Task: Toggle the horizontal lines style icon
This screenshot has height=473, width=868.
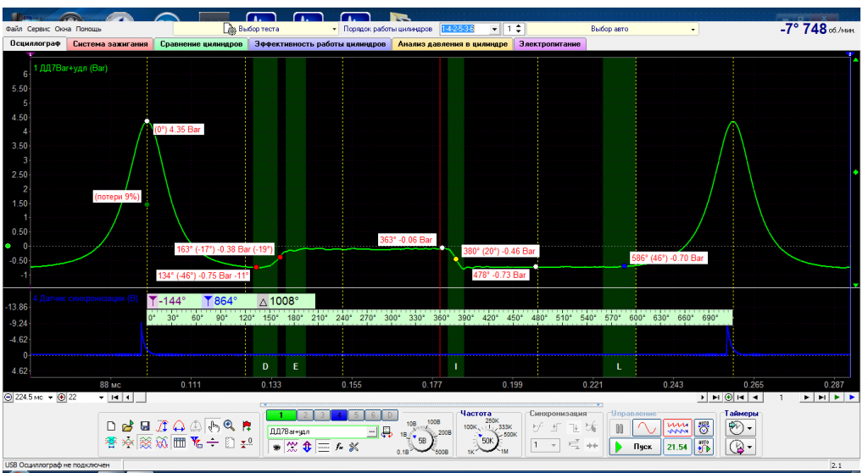Action: coord(323,447)
